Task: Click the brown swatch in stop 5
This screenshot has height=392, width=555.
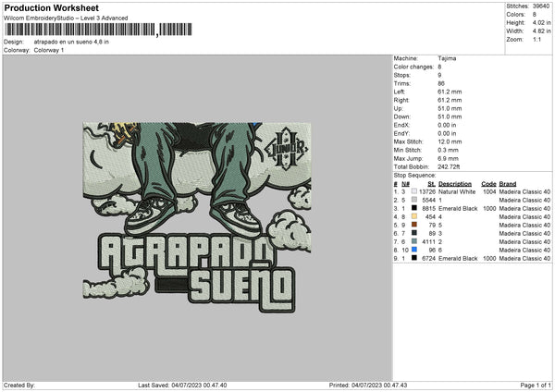Action: click(414, 225)
